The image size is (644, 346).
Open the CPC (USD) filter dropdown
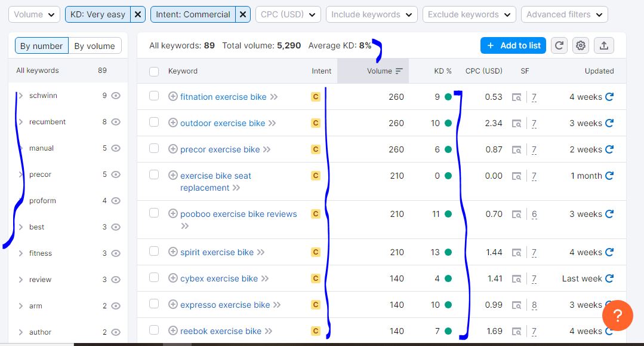click(x=288, y=14)
